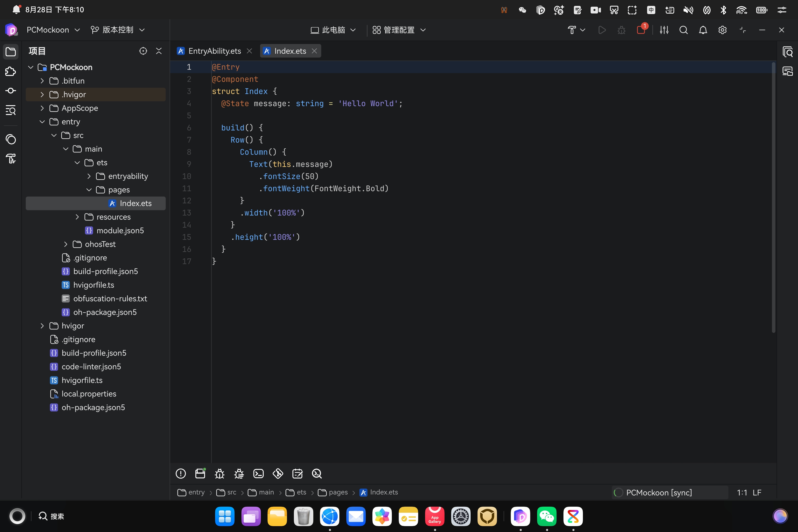Open the structure search sidebar icon
The height and width of the screenshot is (532, 798).
point(11,110)
